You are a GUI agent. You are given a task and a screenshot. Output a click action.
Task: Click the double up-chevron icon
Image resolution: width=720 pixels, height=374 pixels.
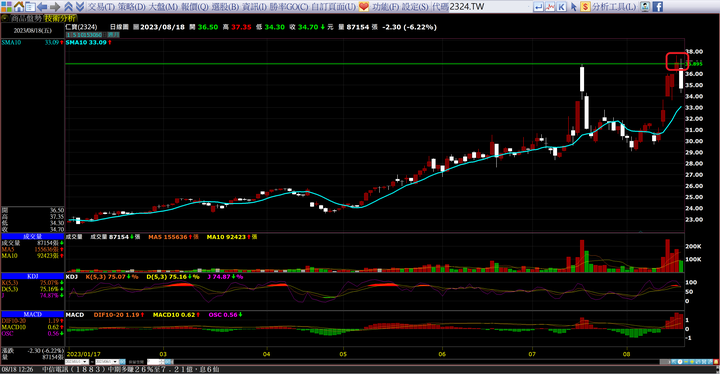tap(68, 6)
